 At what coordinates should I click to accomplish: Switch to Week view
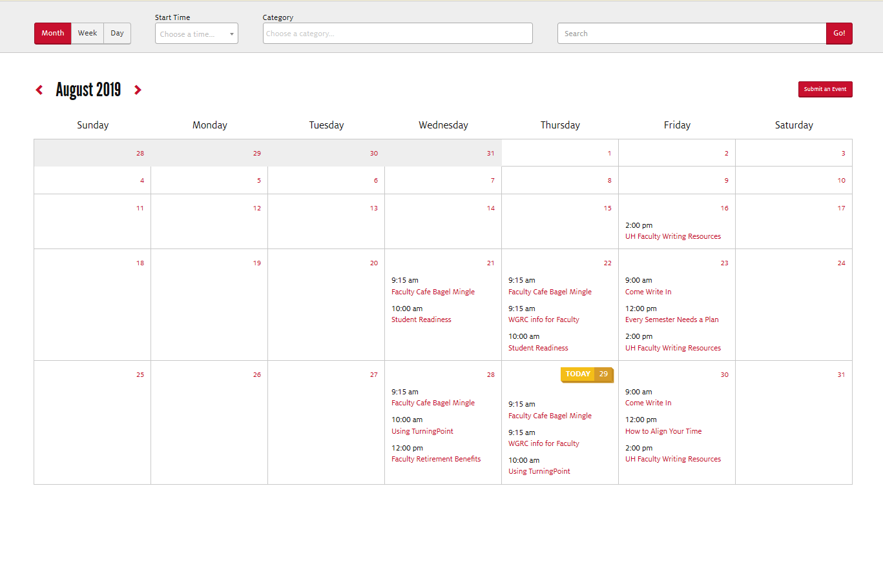87,34
